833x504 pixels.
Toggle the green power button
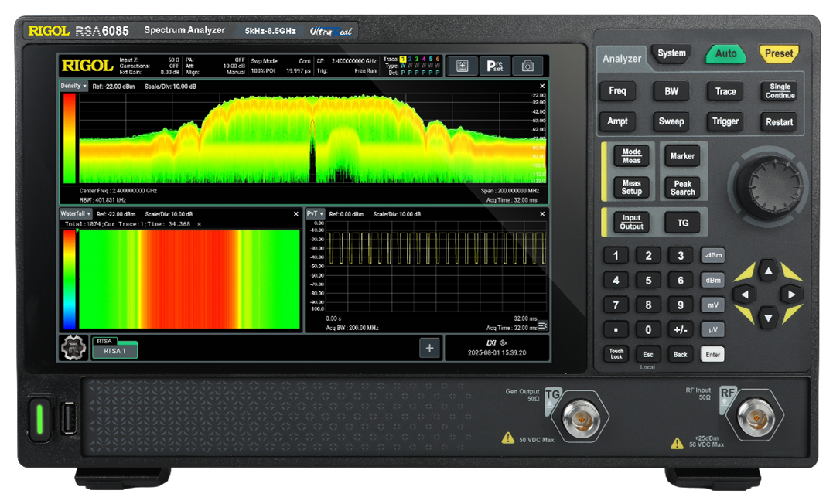coord(39,418)
